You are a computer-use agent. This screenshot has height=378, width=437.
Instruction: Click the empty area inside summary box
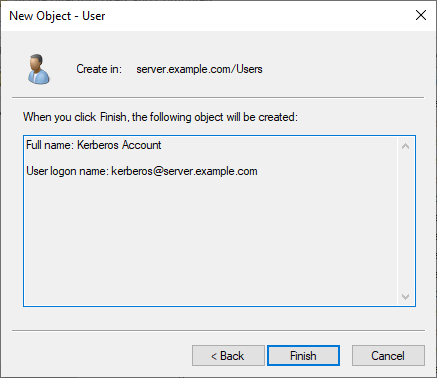tap(210, 240)
